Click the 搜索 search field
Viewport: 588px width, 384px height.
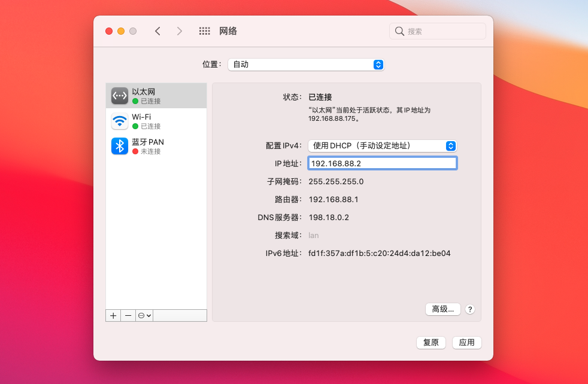click(443, 31)
